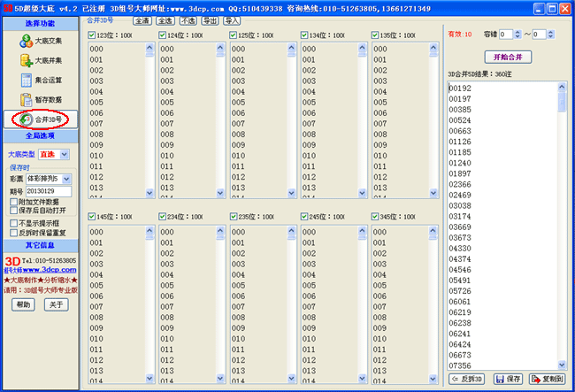Click the 反拆3D button

[x=468, y=379]
